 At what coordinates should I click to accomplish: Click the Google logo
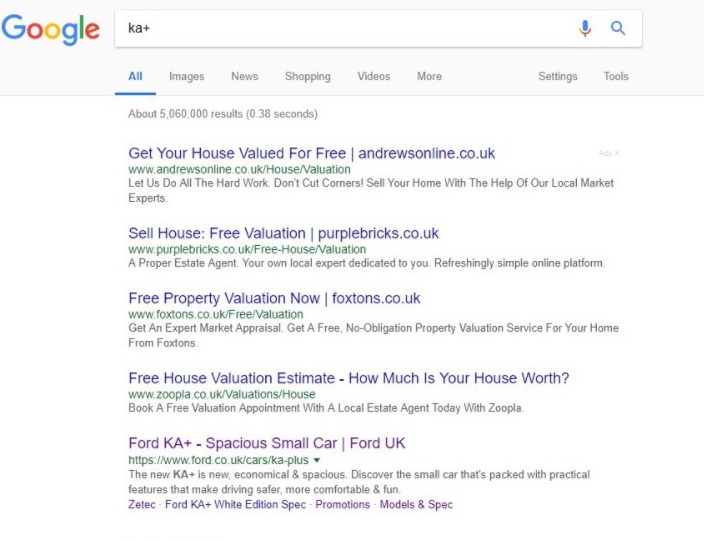(x=50, y=29)
